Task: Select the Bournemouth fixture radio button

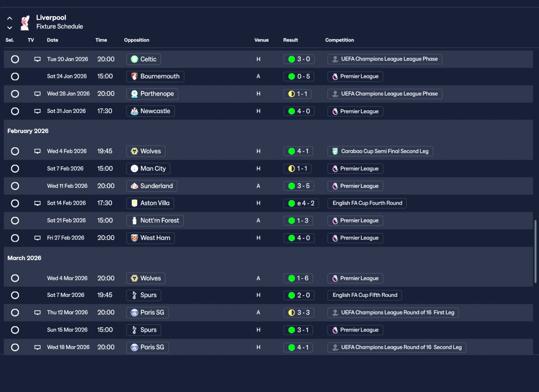Action: [x=15, y=77]
